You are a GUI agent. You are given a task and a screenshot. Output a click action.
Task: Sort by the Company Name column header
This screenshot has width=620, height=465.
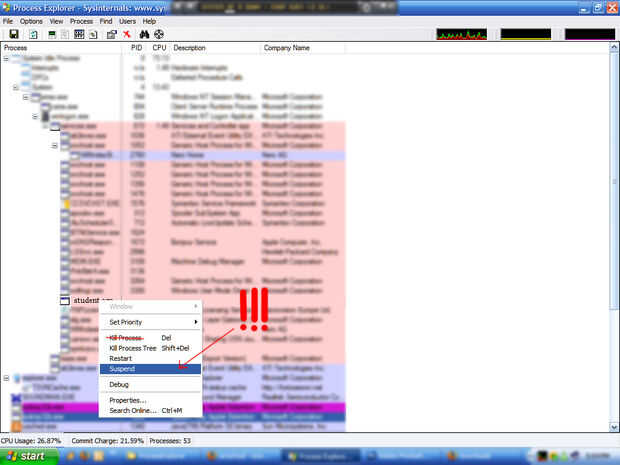(302, 48)
